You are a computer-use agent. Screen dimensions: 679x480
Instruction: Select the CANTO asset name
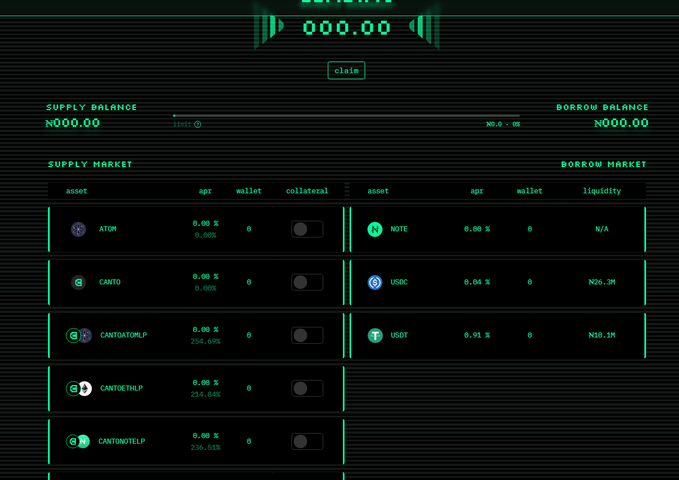pos(110,282)
